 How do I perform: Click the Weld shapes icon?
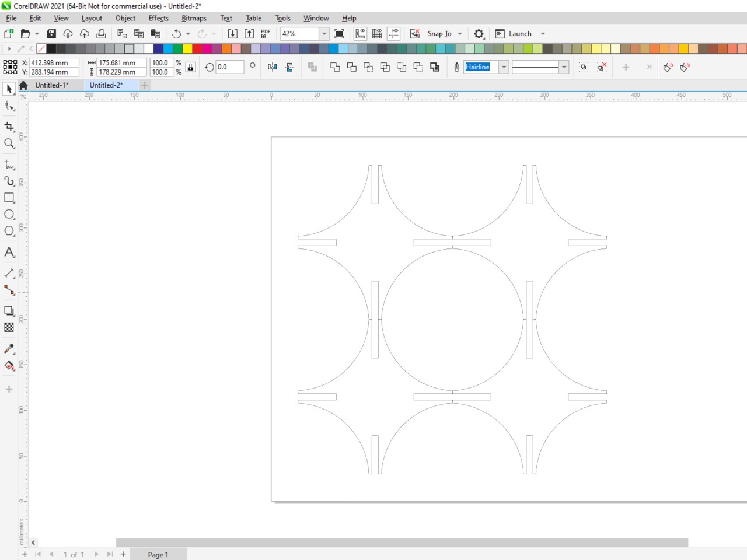point(335,67)
